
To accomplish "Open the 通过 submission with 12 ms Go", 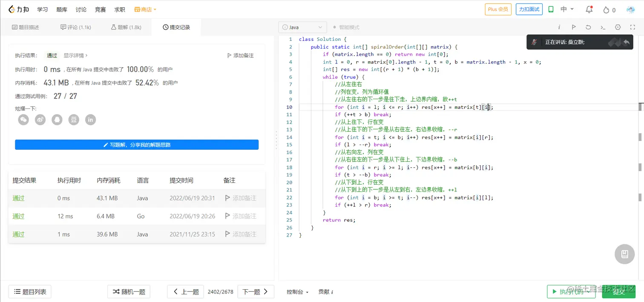I will [x=18, y=216].
